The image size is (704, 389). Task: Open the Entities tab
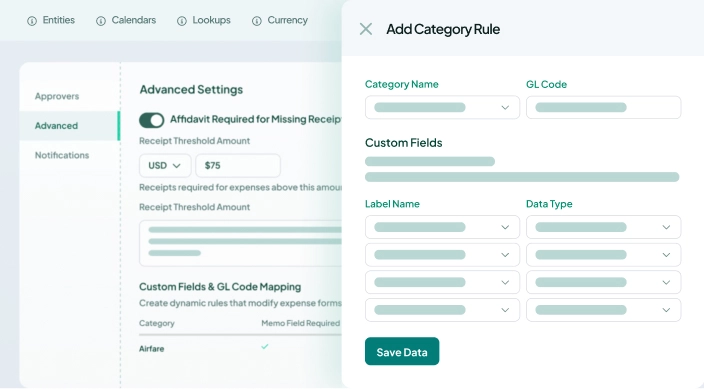(58, 20)
